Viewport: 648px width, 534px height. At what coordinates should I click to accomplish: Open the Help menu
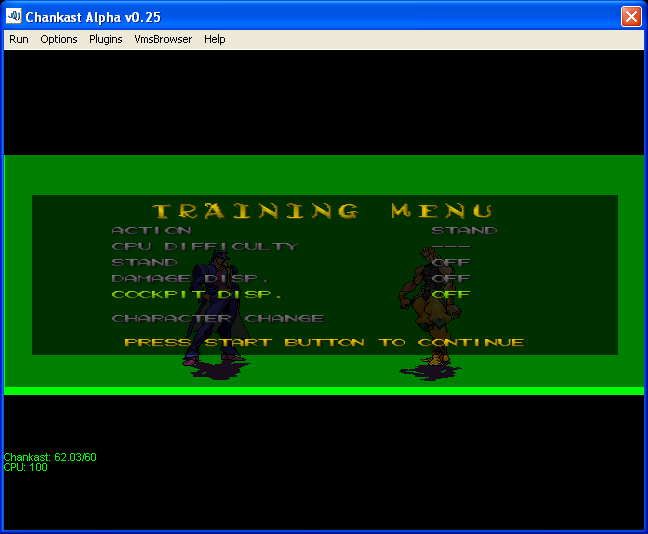click(x=215, y=39)
